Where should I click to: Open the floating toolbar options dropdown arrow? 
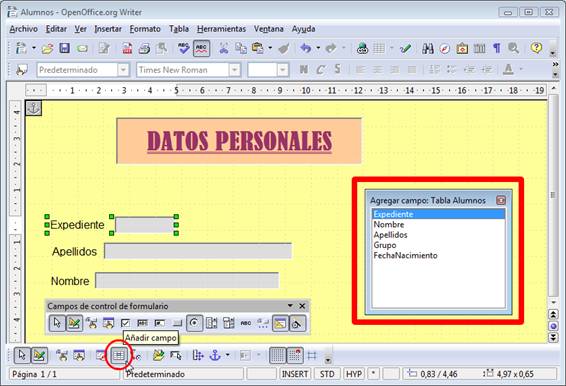pos(290,306)
